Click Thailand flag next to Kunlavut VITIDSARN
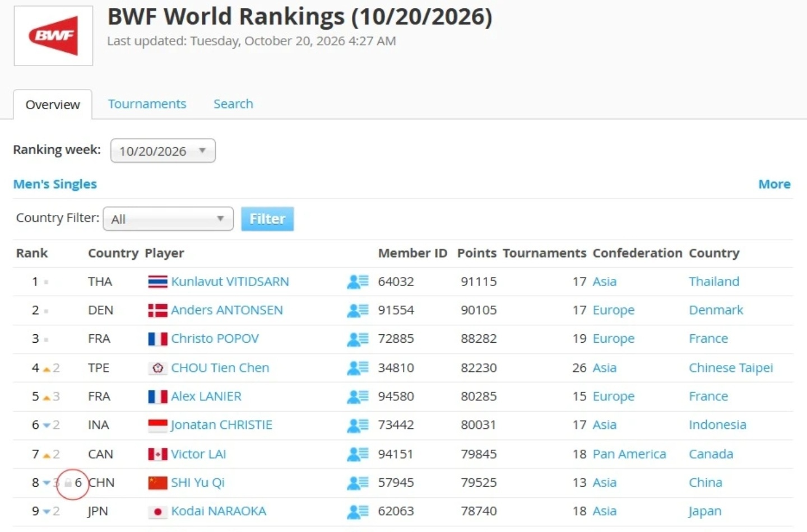 tap(157, 282)
